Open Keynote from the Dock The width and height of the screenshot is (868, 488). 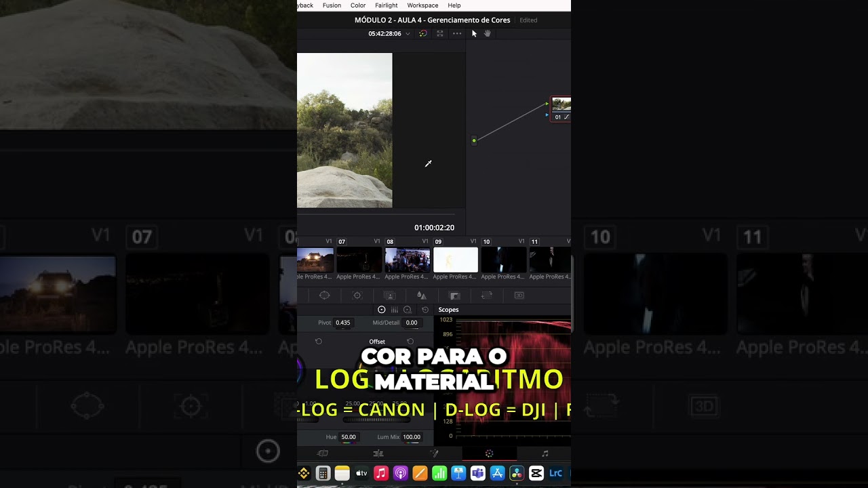[458, 473]
